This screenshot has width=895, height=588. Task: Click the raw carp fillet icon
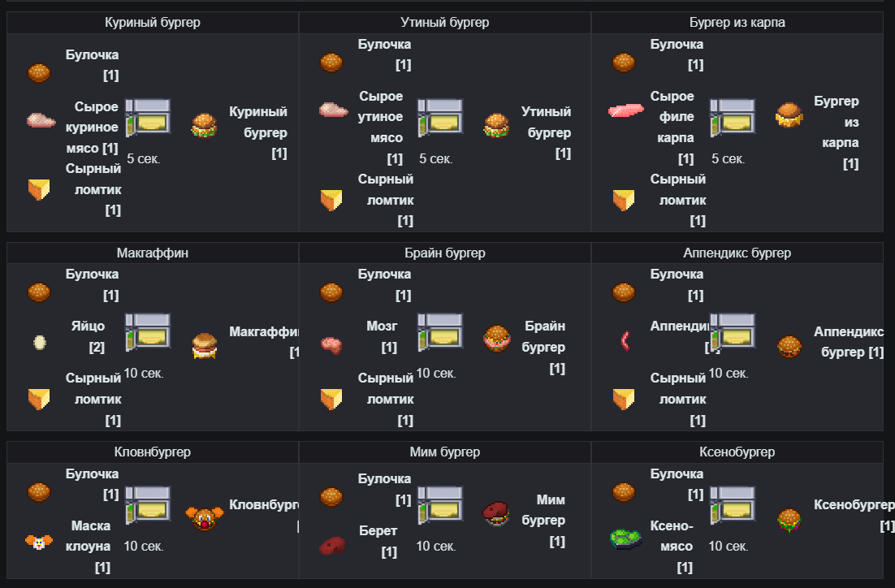(625, 111)
